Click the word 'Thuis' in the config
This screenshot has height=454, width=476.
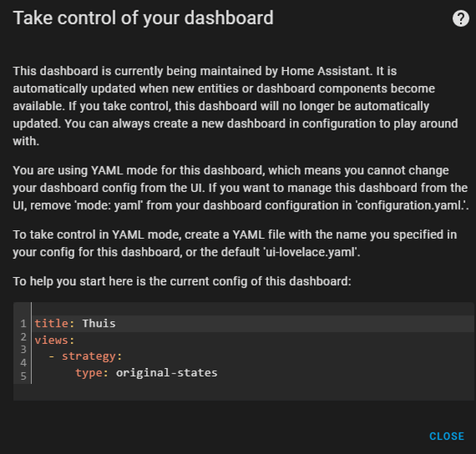99,323
